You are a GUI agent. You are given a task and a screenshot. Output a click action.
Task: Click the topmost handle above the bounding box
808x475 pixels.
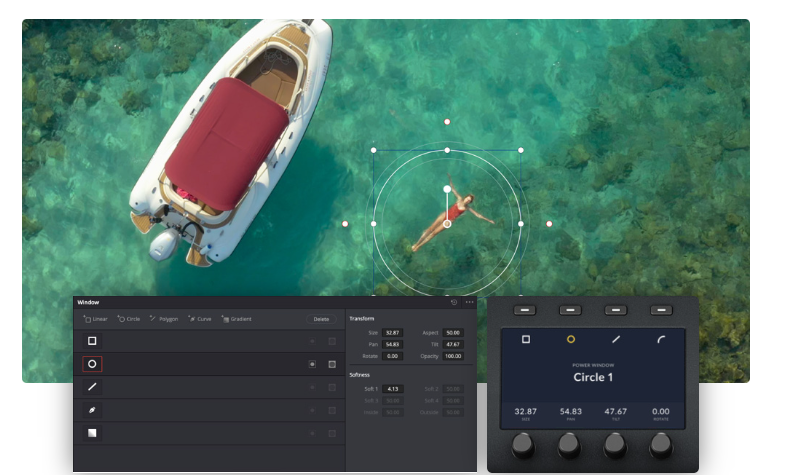(x=447, y=122)
